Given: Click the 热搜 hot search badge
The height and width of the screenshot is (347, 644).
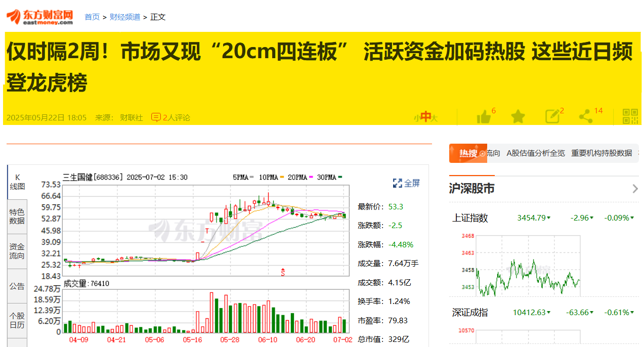Looking at the screenshot, I should [x=468, y=153].
